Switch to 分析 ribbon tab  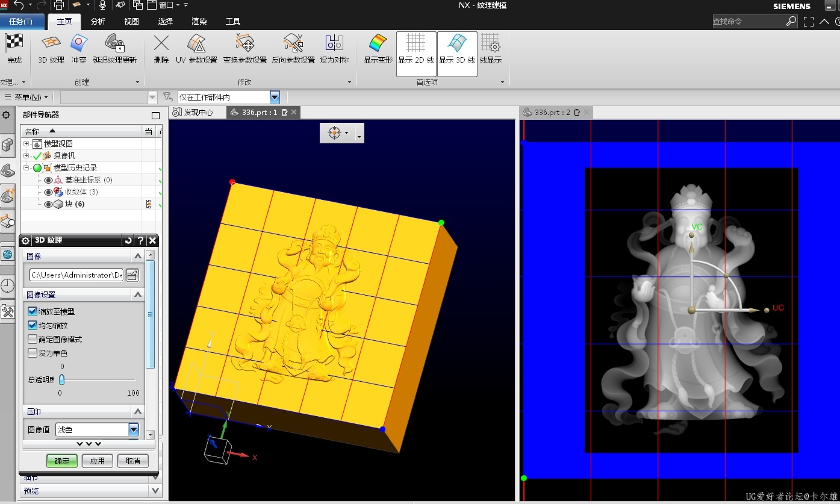(98, 21)
